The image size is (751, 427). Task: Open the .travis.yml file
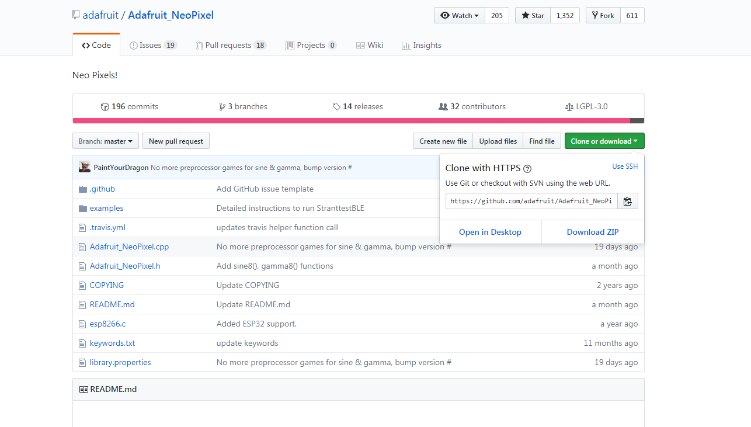(107, 227)
